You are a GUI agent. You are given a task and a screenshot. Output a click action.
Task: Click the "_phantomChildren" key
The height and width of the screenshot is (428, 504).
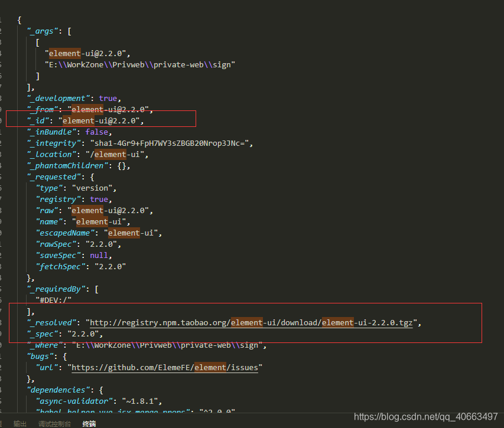67,166
